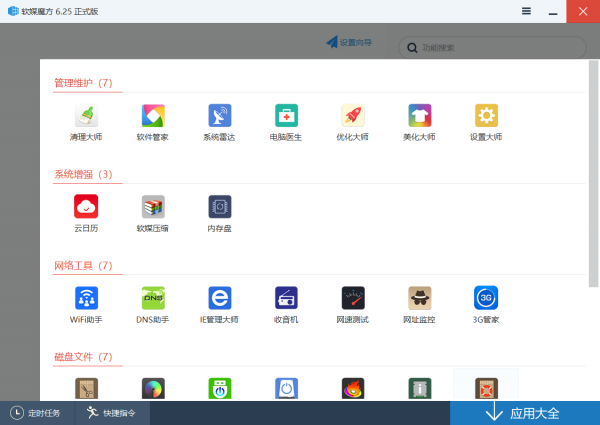Open green USB power icon under 磁盘文件
The width and height of the screenshot is (600, 425).
(220, 389)
